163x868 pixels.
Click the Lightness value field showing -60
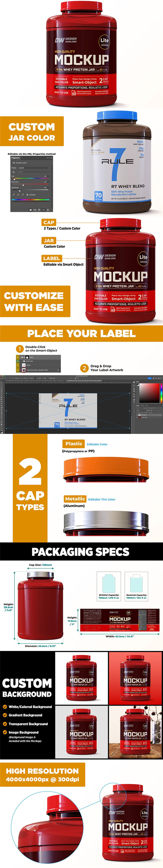point(46,188)
